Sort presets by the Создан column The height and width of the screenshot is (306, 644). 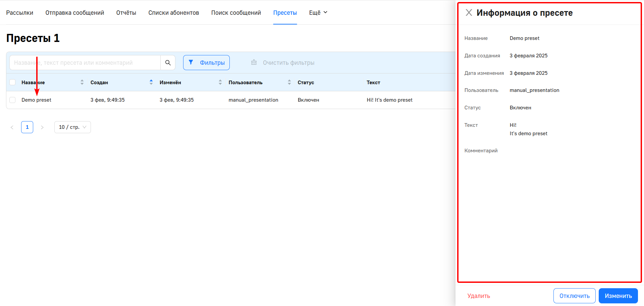pos(151,83)
